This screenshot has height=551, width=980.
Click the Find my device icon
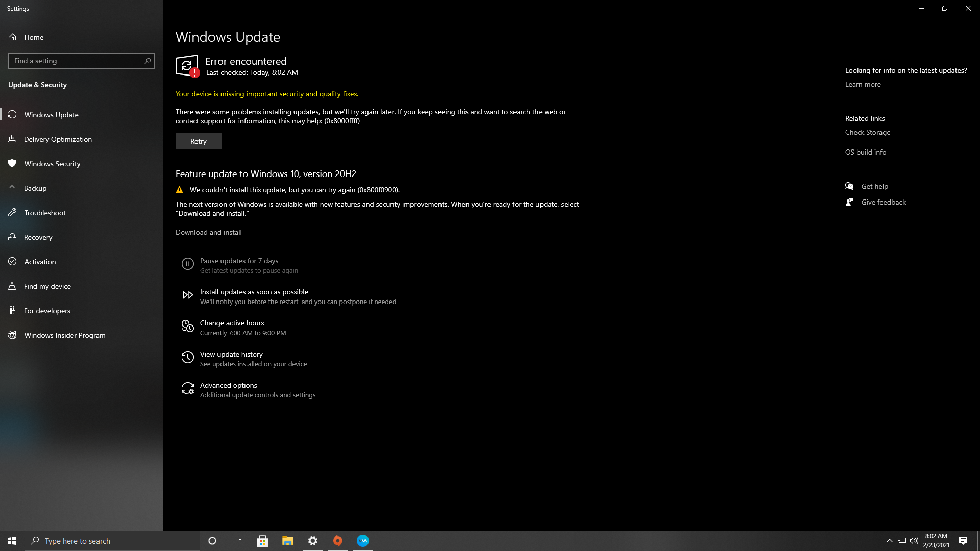[x=13, y=286]
